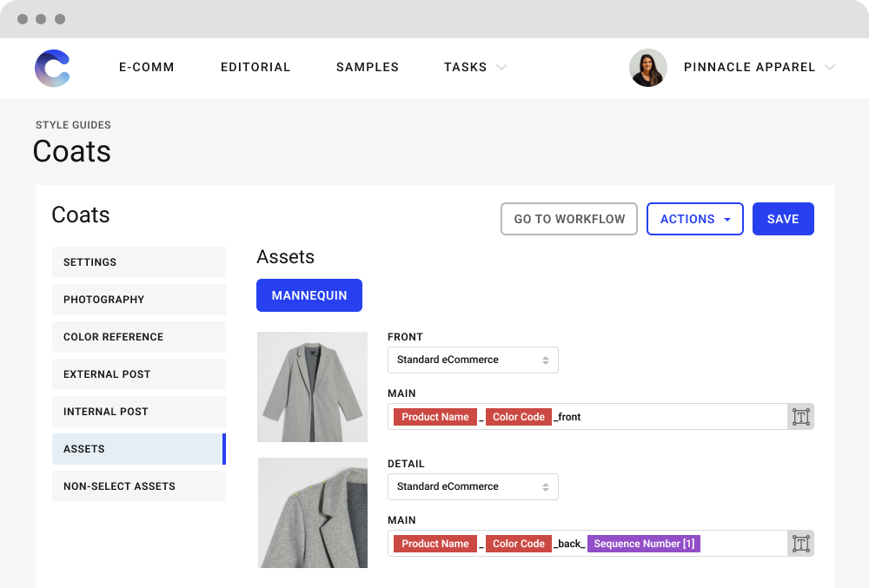Switch to the EDITORIAL tab

[255, 67]
